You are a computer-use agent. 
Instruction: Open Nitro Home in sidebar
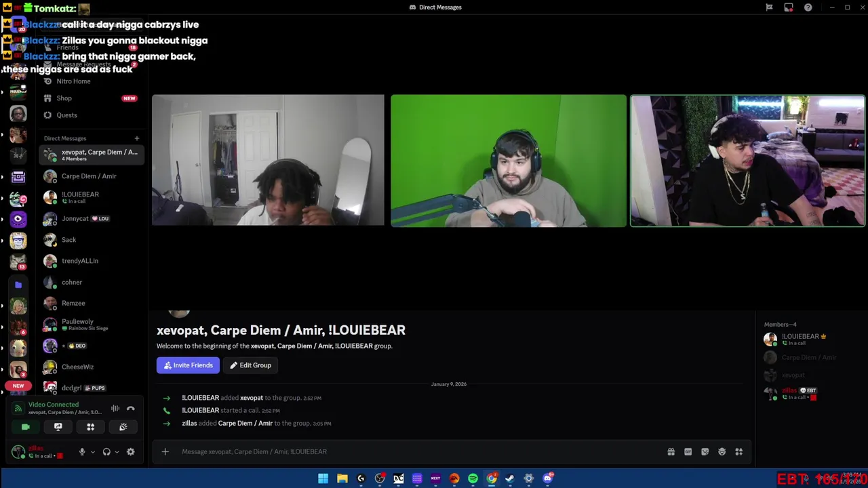pos(92,81)
